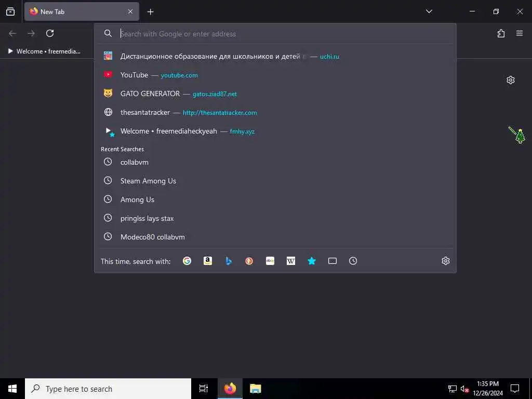Search this time with Google
Screen dimensions: 532x399
pos(187,261)
